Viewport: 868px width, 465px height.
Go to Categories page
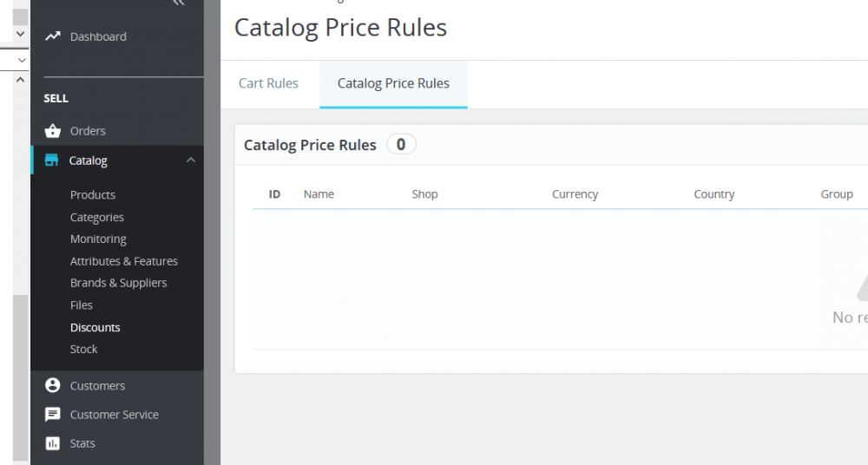point(97,217)
